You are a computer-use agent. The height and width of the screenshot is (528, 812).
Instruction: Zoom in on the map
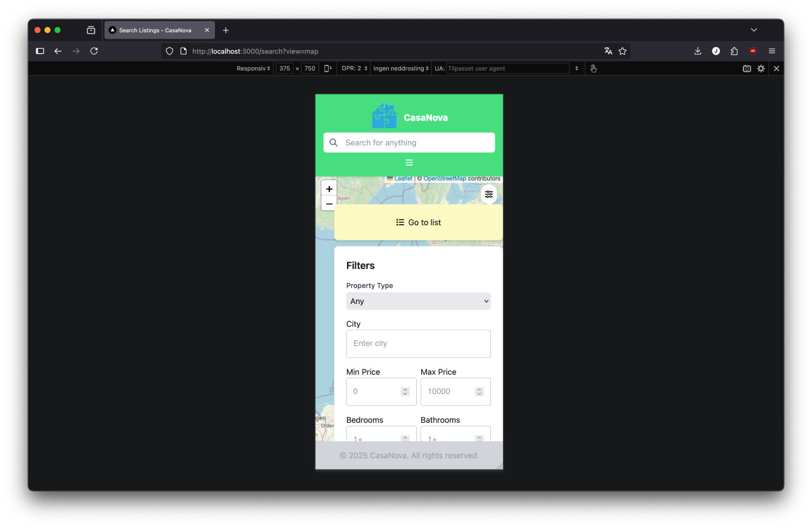pyautogui.click(x=329, y=189)
